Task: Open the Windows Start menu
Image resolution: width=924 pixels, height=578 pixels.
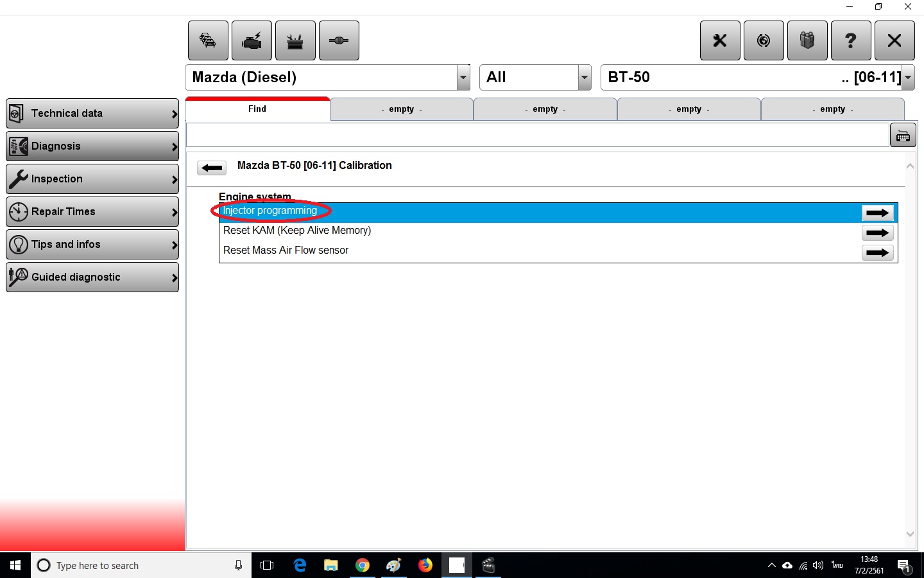Action: click(15, 565)
